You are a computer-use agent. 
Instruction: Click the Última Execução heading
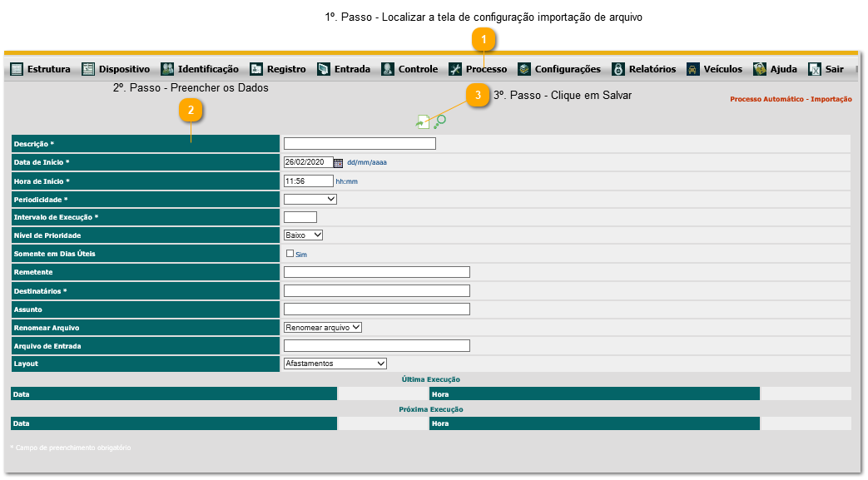(x=431, y=380)
